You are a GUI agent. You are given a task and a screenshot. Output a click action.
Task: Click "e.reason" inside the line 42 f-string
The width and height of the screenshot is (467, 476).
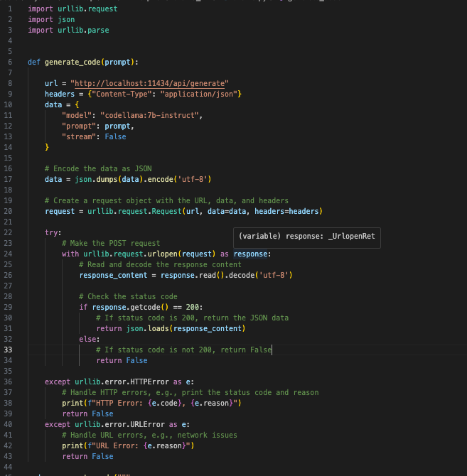(165, 445)
